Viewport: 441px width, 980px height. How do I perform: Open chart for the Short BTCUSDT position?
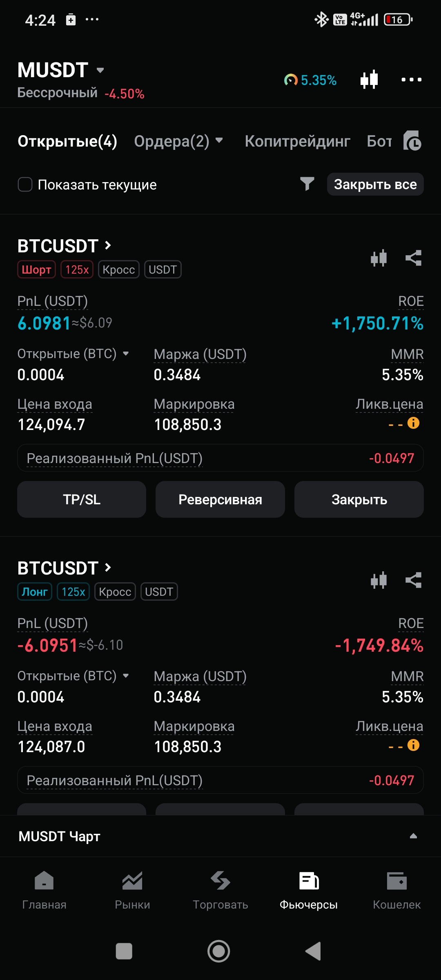click(379, 258)
